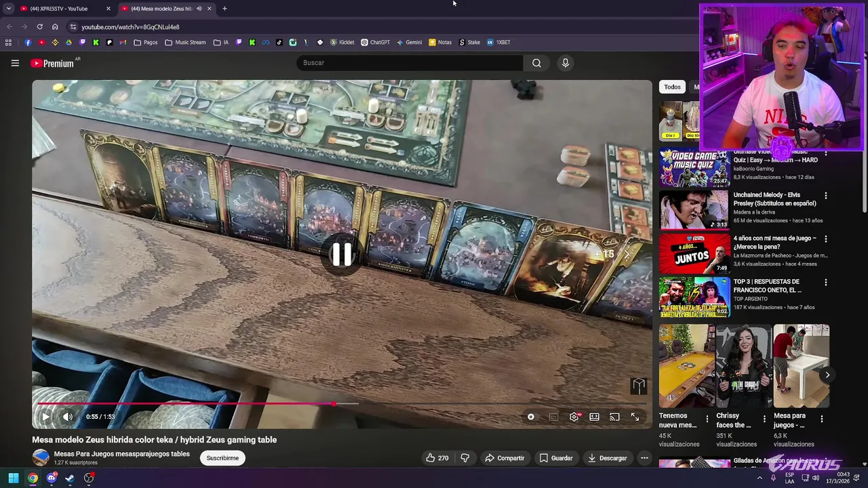
Task: Click the Descargar download button
Action: 608,458
